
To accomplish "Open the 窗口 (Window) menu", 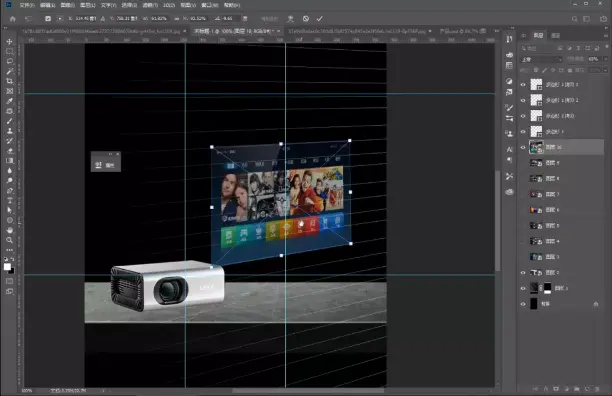I will 210,5.
